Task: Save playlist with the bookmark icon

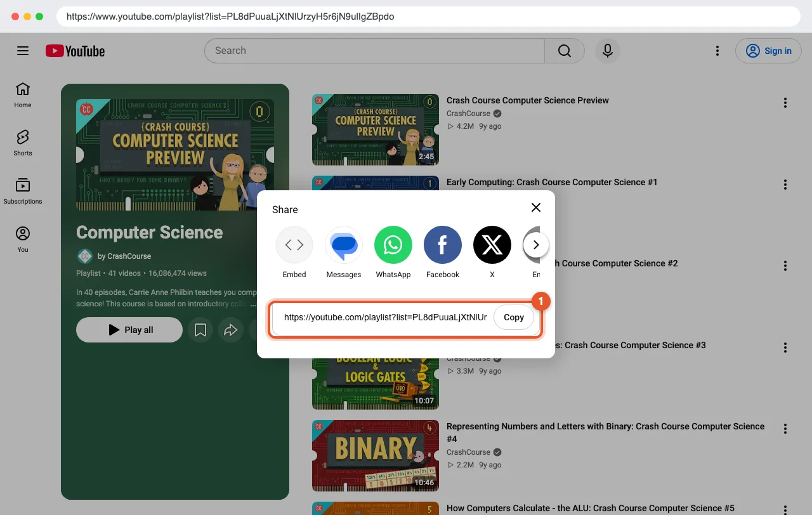Action: click(200, 330)
